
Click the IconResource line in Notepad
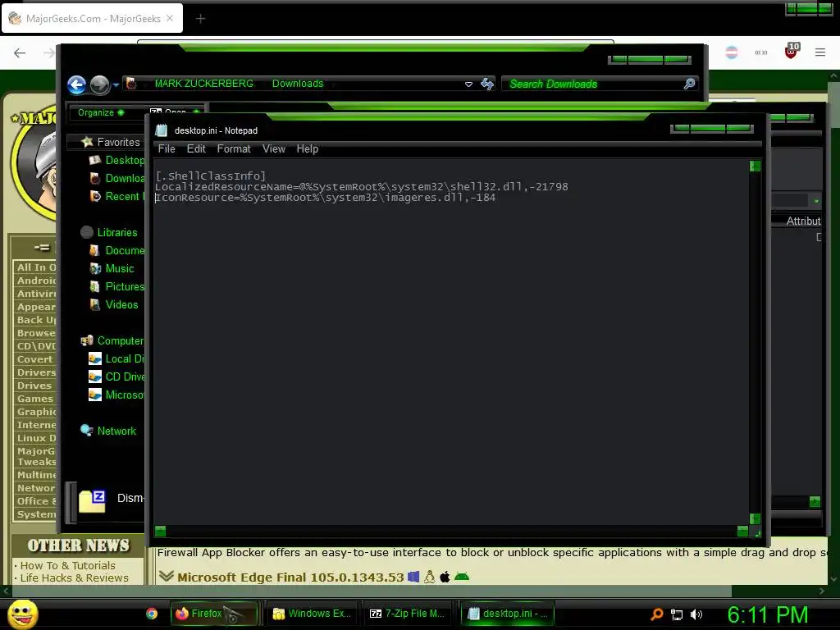coord(325,198)
